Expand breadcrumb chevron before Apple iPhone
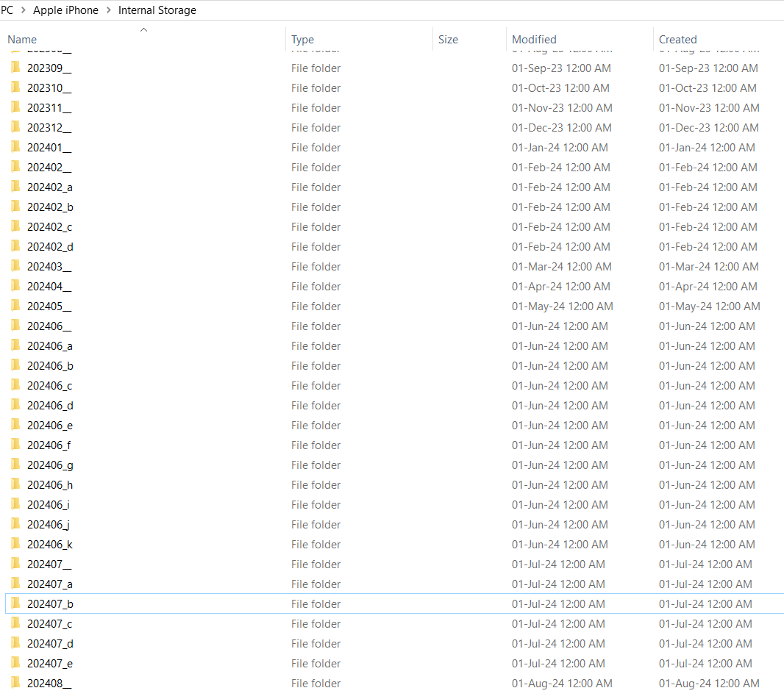Image resolution: width=784 pixels, height=699 pixels. coord(23,10)
